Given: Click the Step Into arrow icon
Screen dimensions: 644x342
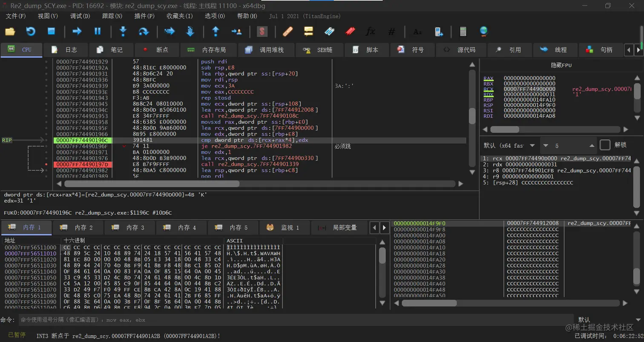Looking at the screenshot, I should coord(123,32).
